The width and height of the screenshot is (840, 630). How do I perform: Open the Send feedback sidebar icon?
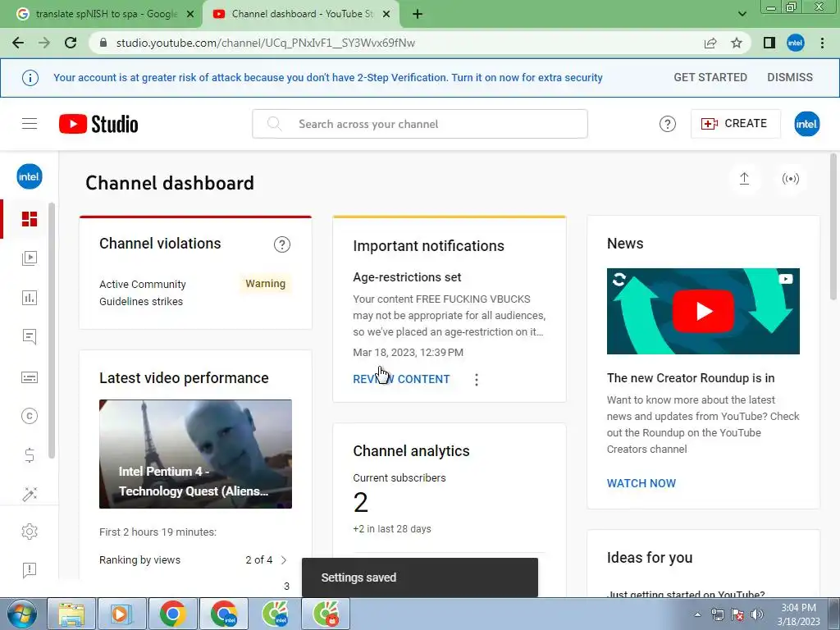[30, 570]
